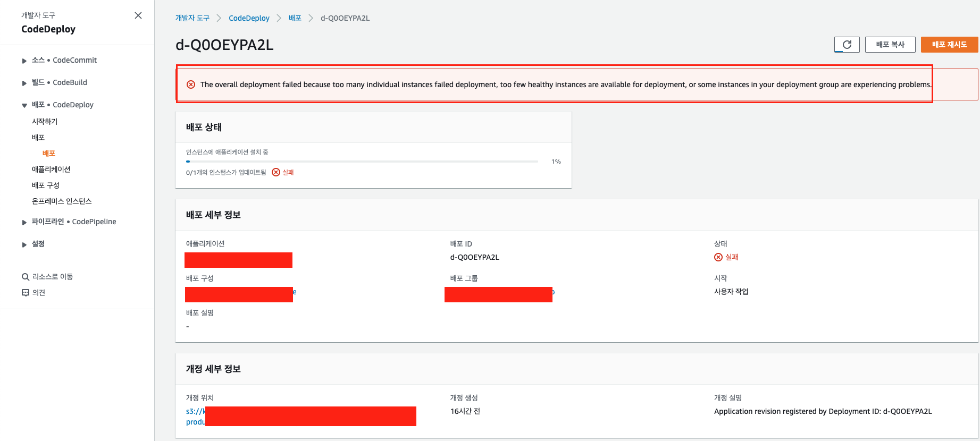Click the 배포 상태 section heading
The width and height of the screenshot is (980, 441).
[204, 127]
